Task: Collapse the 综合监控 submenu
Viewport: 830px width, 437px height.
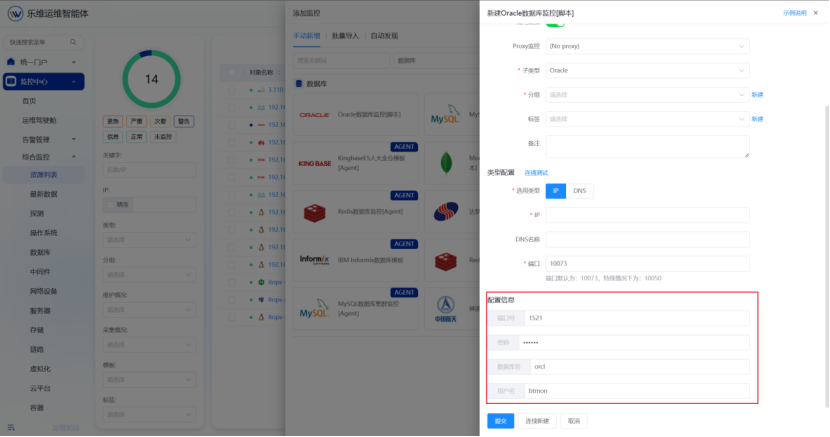Action: pyautogui.click(x=74, y=157)
